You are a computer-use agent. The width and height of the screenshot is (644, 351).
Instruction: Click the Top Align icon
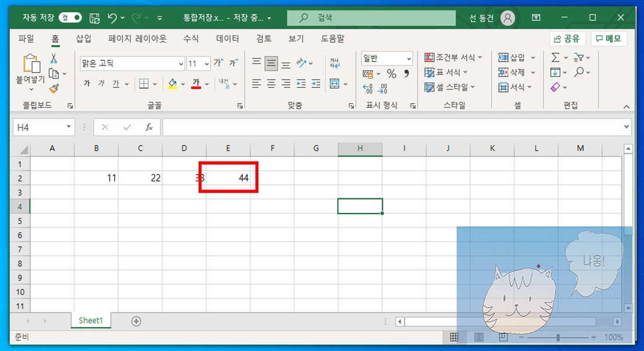[256, 63]
